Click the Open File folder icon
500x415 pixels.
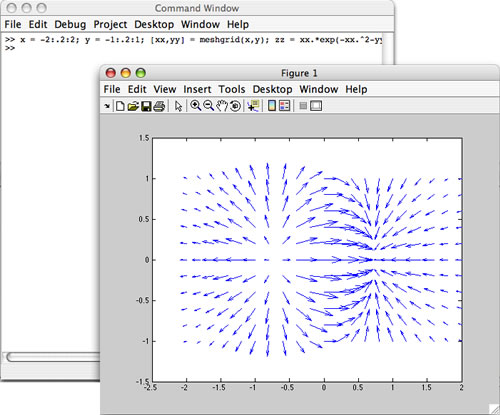pos(133,106)
